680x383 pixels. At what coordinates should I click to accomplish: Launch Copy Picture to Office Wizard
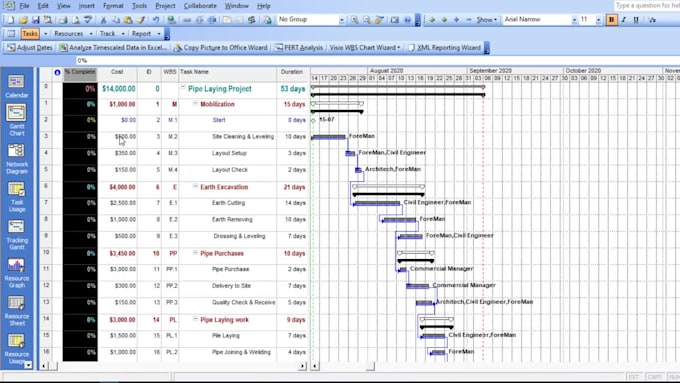point(220,48)
